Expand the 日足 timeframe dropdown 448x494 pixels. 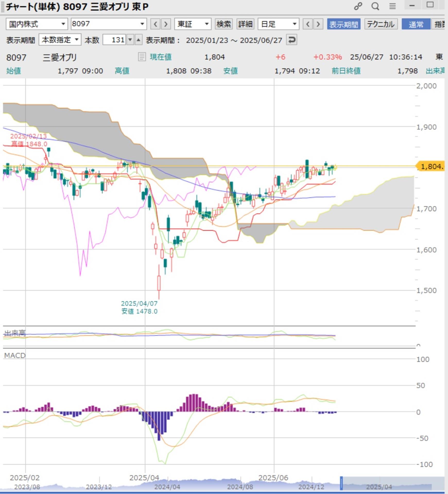click(x=278, y=24)
